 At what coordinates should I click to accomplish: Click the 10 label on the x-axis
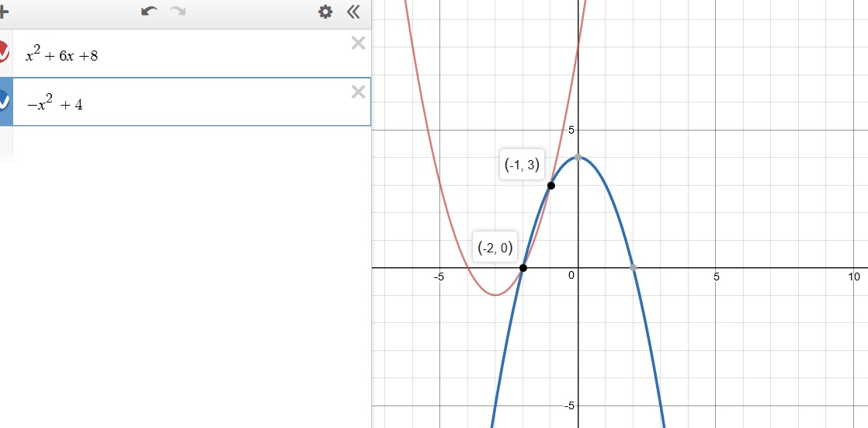pos(854,277)
